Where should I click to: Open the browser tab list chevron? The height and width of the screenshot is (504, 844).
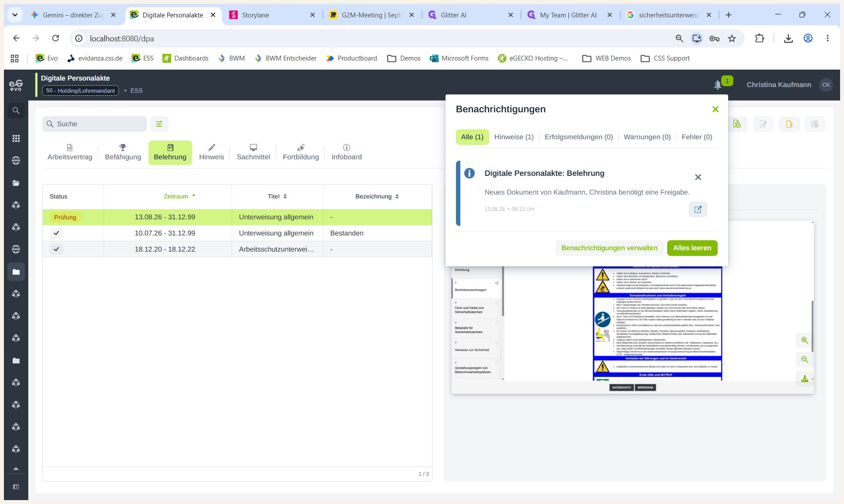[15, 15]
